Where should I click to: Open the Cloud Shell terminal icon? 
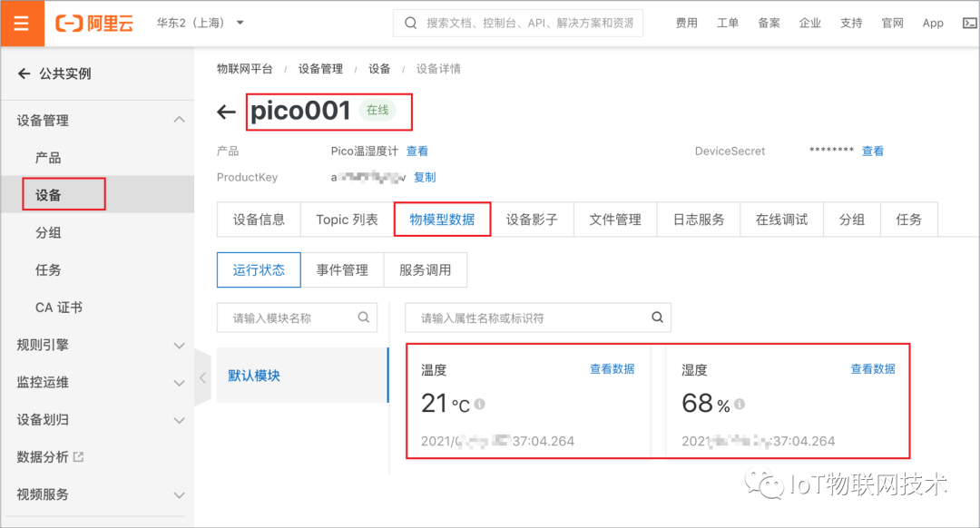[x=969, y=23]
